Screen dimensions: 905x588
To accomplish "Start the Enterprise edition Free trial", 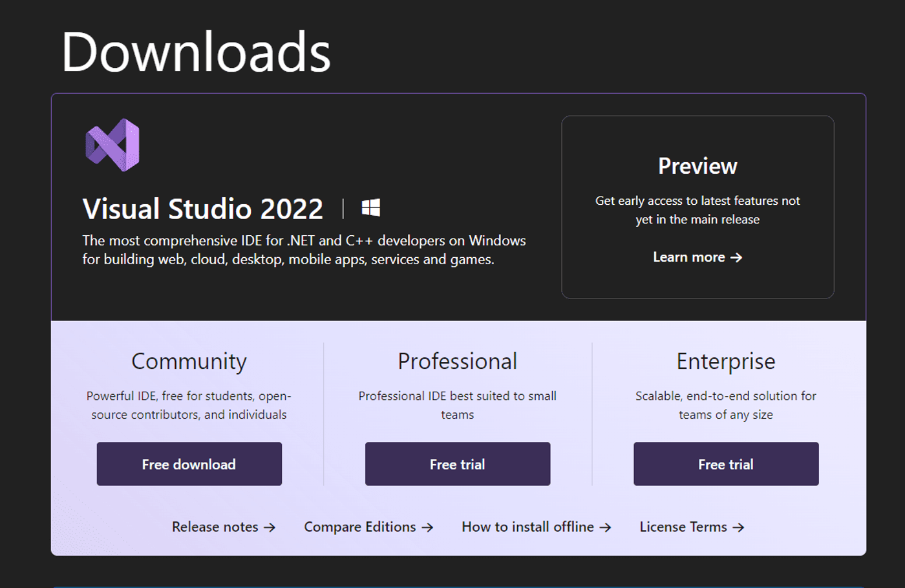I will point(726,464).
